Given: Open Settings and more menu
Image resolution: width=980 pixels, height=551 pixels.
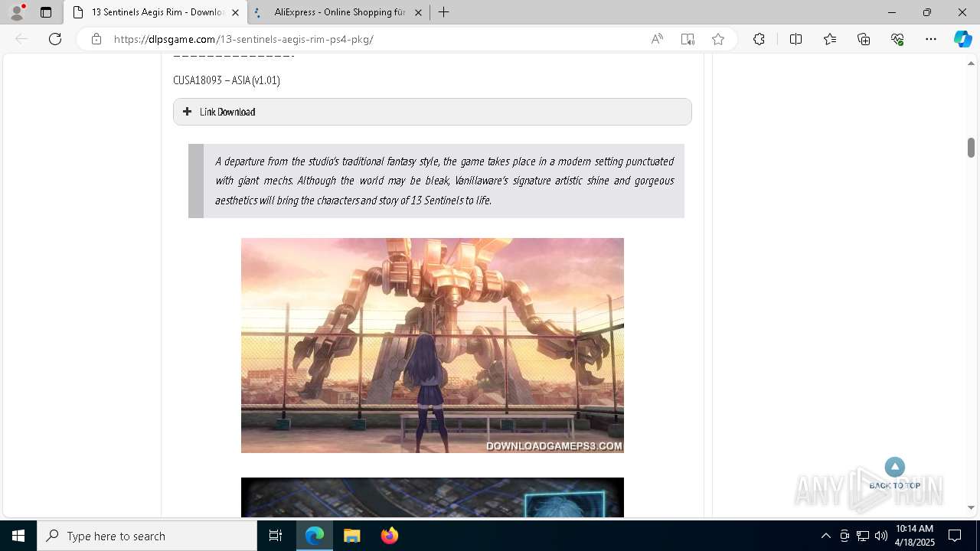Looking at the screenshot, I should 931,39.
